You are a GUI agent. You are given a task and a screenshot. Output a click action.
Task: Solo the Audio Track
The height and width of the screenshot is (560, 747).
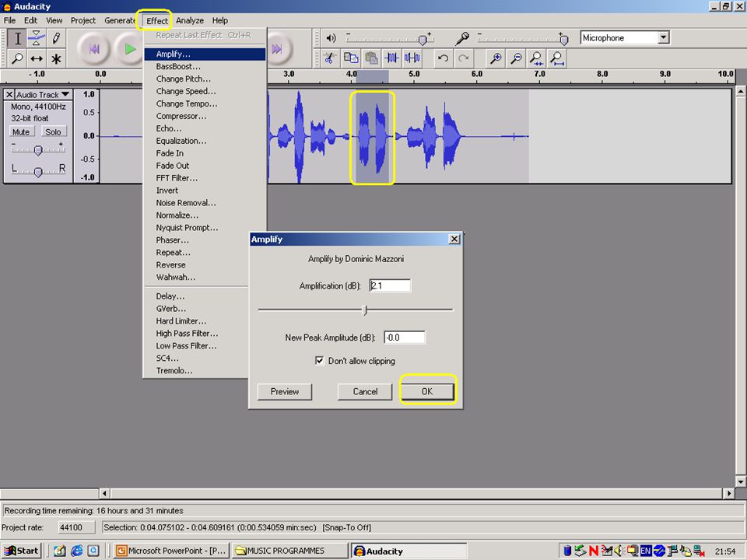pyautogui.click(x=53, y=132)
